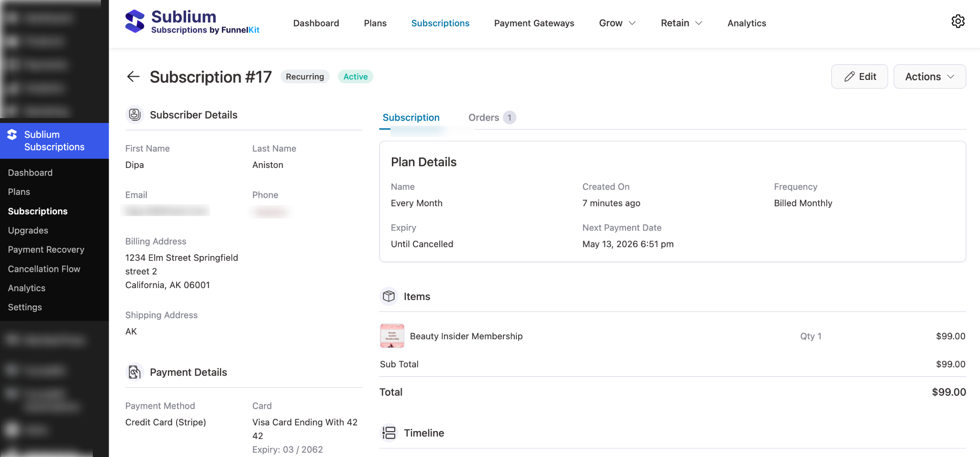Click the Sublium logo icon
The image size is (980, 457).
point(134,21)
